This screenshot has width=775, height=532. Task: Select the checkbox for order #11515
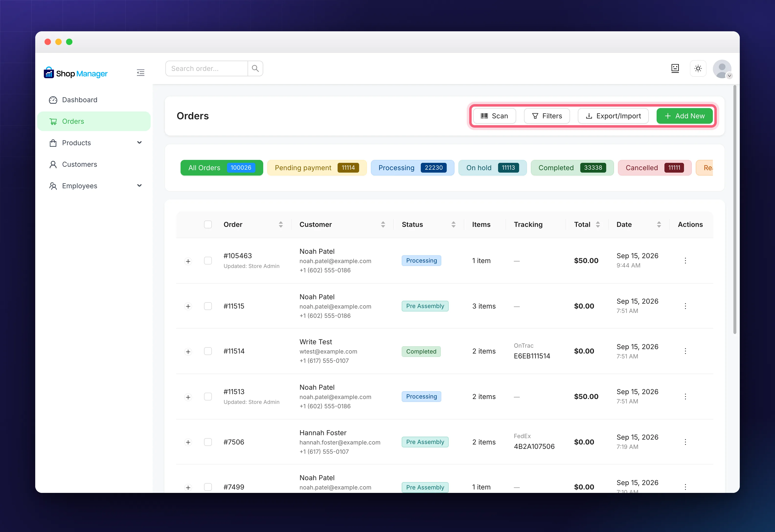[x=208, y=306]
